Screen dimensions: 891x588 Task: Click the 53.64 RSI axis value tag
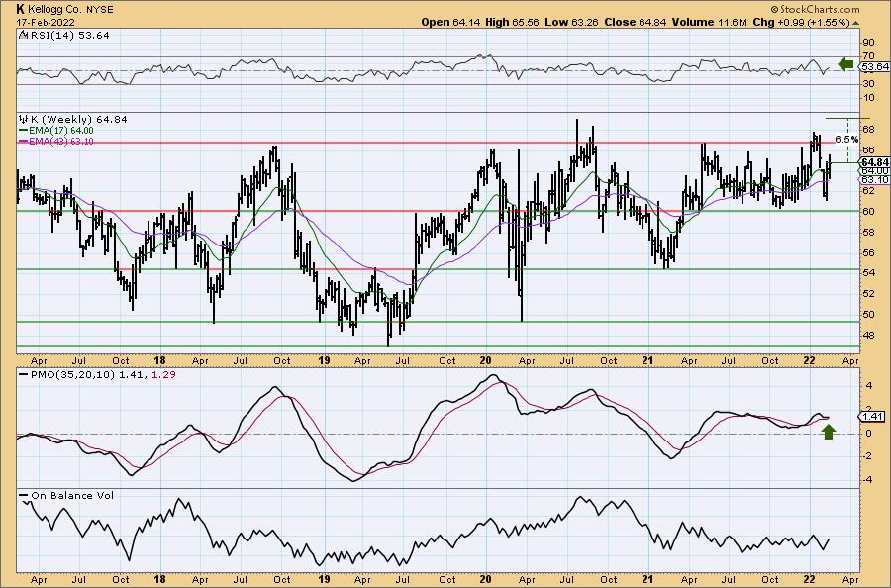coord(875,67)
